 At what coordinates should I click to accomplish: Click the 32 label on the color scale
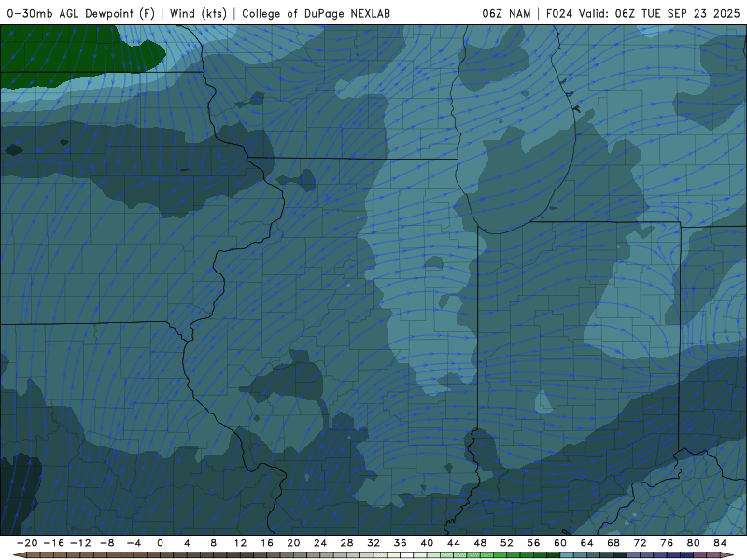(x=373, y=543)
